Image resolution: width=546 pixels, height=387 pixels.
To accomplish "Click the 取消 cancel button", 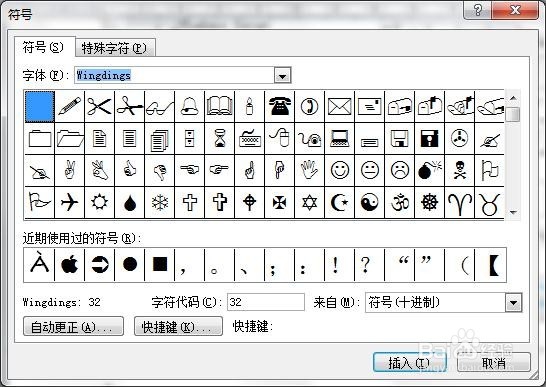I will pos(494,363).
